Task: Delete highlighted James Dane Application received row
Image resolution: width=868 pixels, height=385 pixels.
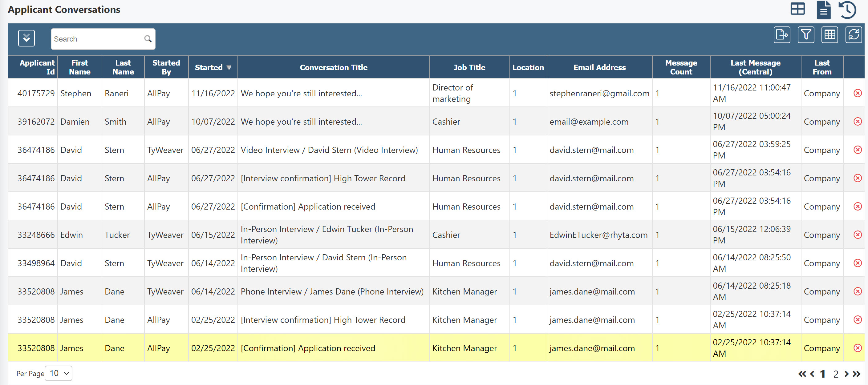Action: click(x=858, y=348)
